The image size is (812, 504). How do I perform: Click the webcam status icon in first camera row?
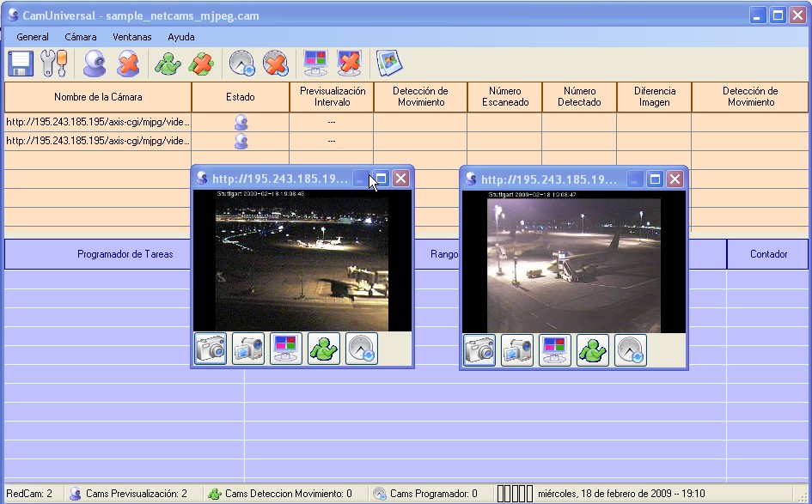coord(241,122)
